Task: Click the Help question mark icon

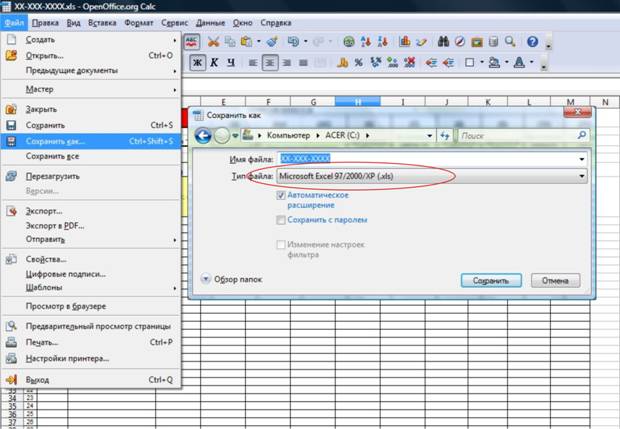Action: [533, 42]
